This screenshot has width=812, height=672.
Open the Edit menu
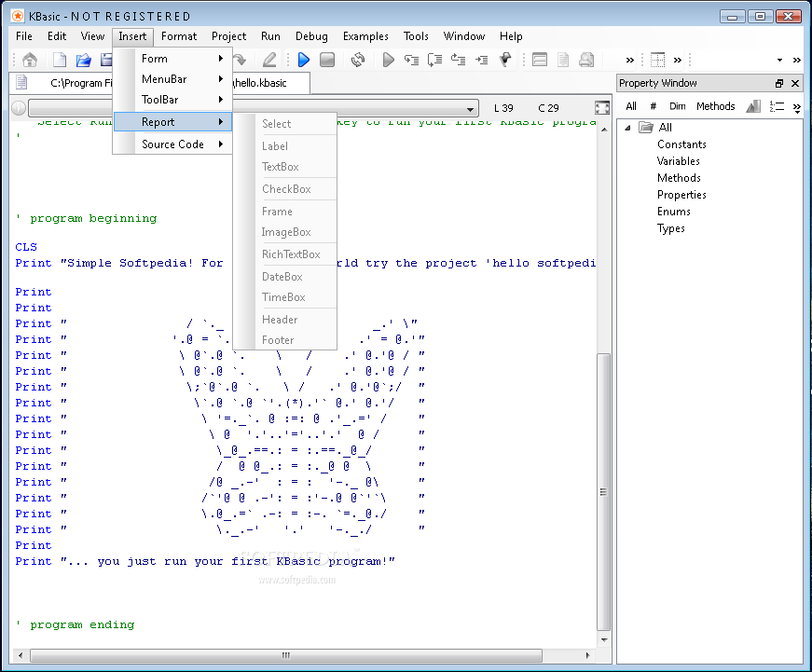[57, 36]
